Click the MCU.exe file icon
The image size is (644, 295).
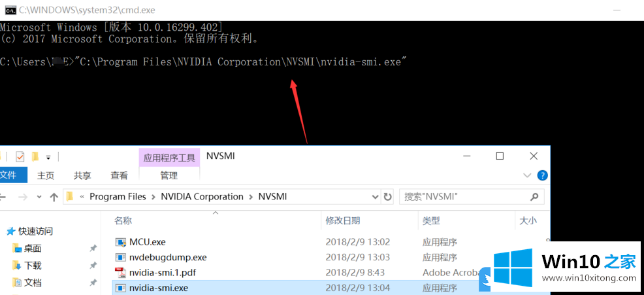click(x=120, y=242)
